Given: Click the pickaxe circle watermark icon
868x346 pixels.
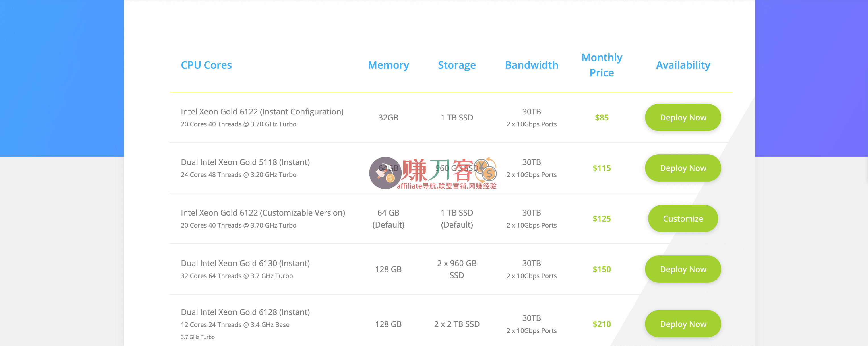Looking at the screenshot, I should coord(385,173).
